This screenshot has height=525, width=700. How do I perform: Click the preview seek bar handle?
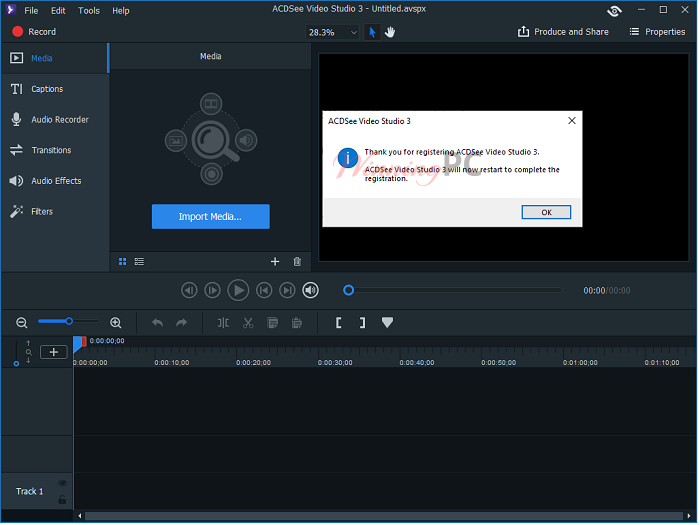click(349, 291)
